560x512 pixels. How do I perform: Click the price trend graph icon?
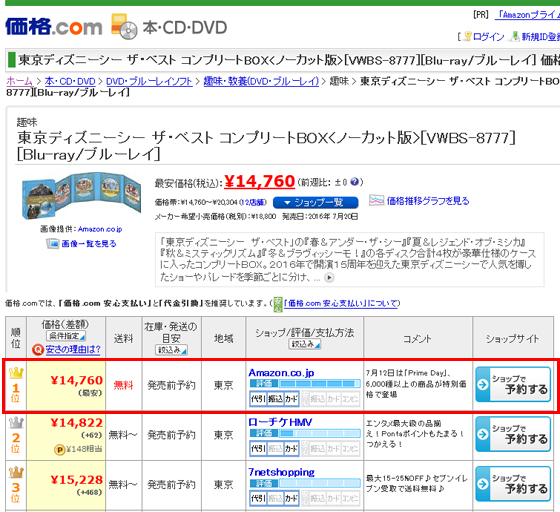tap(376, 200)
